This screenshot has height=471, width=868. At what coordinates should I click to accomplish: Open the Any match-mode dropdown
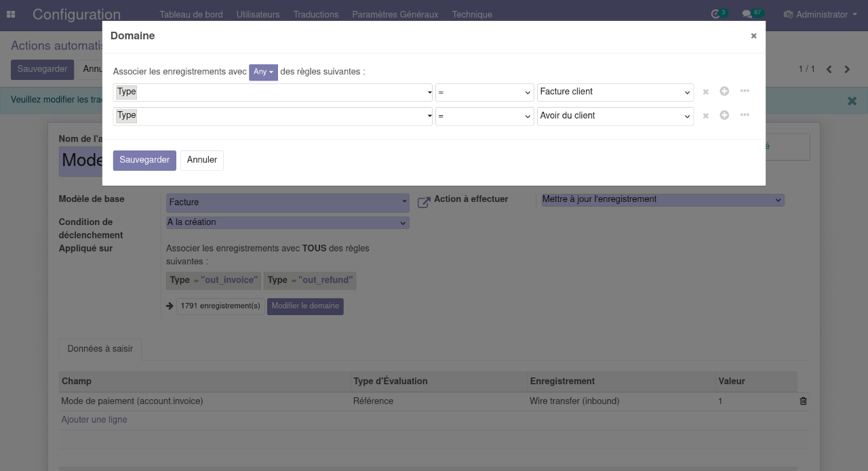tap(263, 72)
